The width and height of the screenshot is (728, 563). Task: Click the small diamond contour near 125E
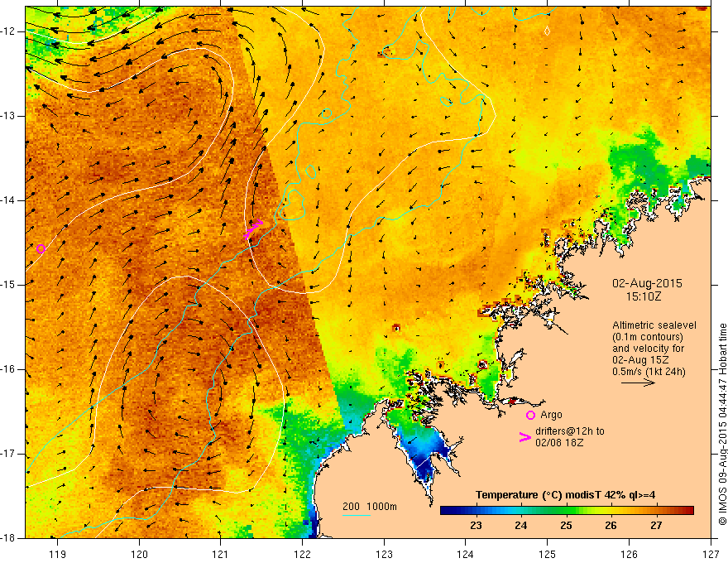coord(547,31)
